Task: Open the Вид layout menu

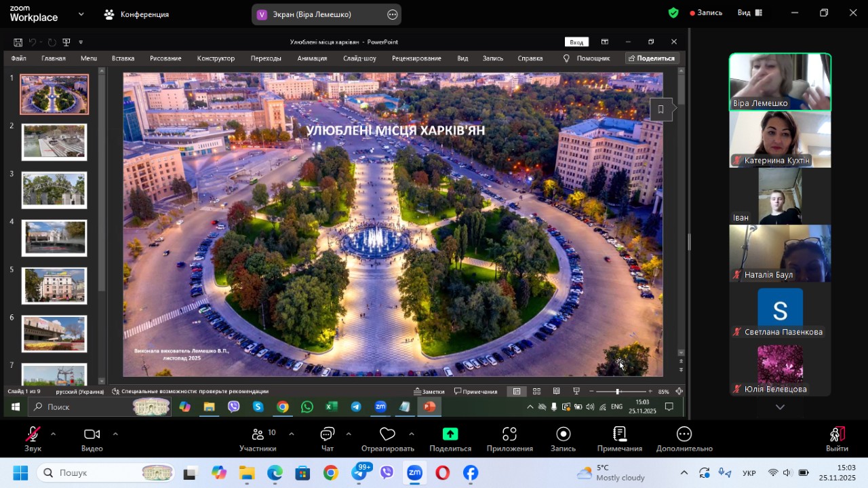Action: [x=749, y=13]
